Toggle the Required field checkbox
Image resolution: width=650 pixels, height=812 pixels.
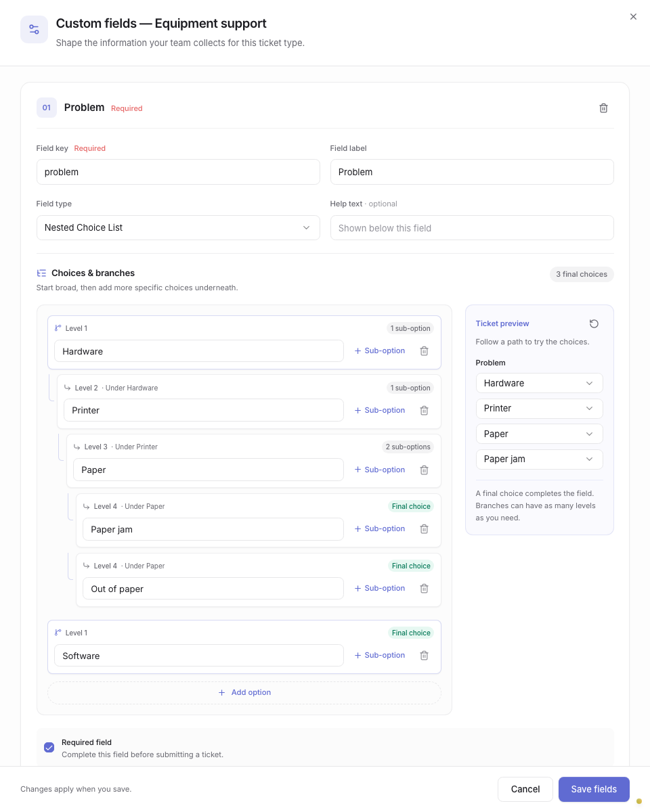pyautogui.click(x=49, y=748)
